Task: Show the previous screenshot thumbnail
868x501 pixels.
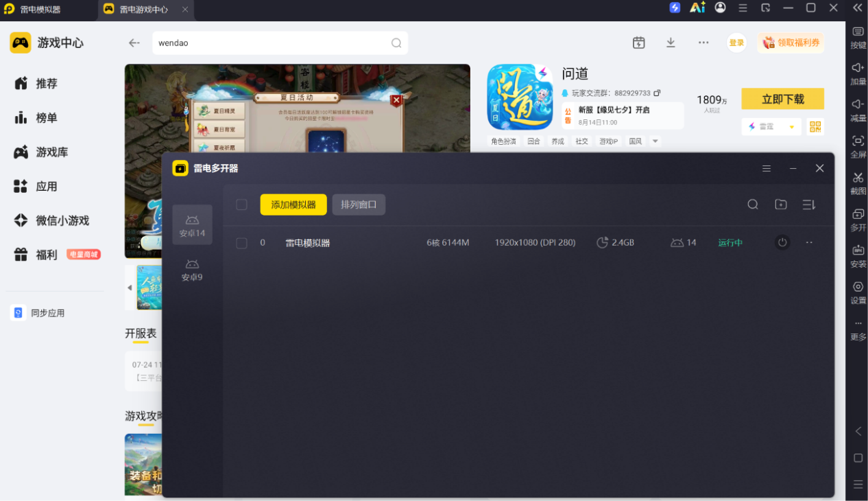Action: (x=130, y=288)
